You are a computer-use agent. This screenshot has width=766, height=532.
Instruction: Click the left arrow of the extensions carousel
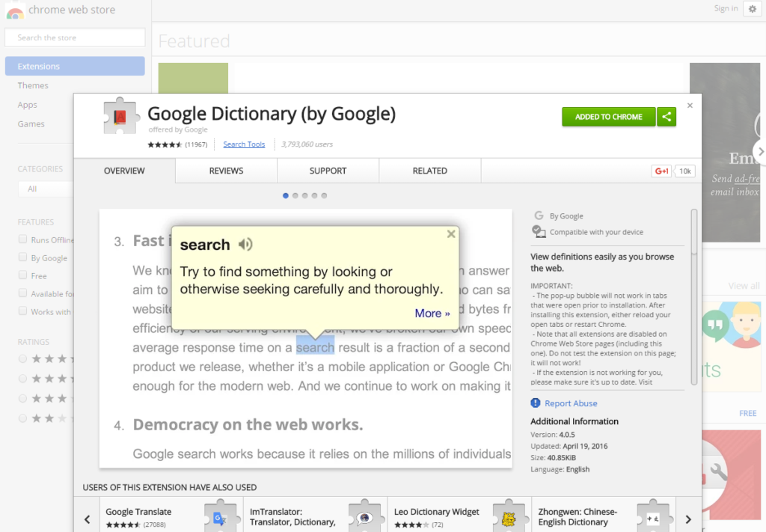(87, 518)
